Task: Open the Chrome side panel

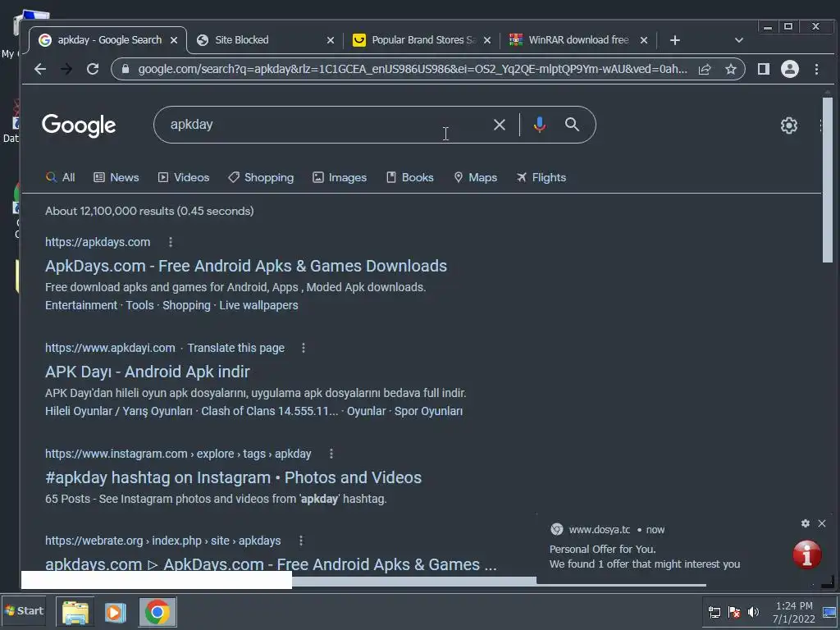Action: [x=764, y=69]
